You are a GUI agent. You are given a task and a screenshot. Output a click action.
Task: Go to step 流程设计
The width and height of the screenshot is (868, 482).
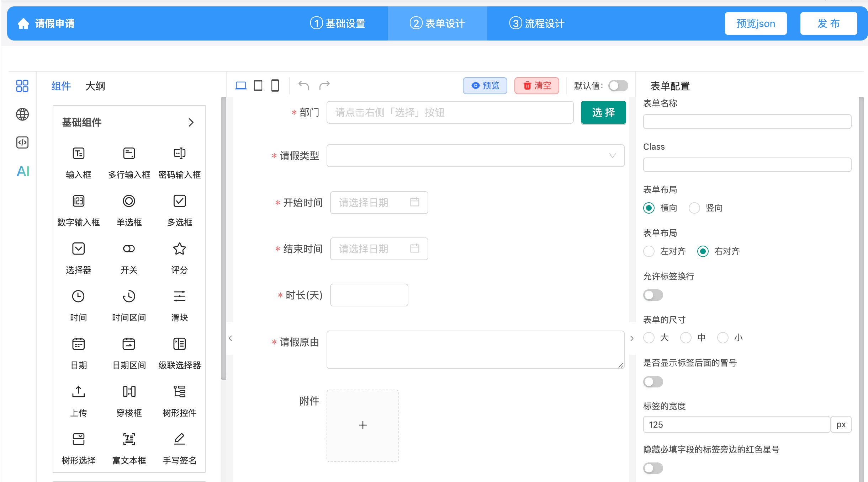[537, 23]
